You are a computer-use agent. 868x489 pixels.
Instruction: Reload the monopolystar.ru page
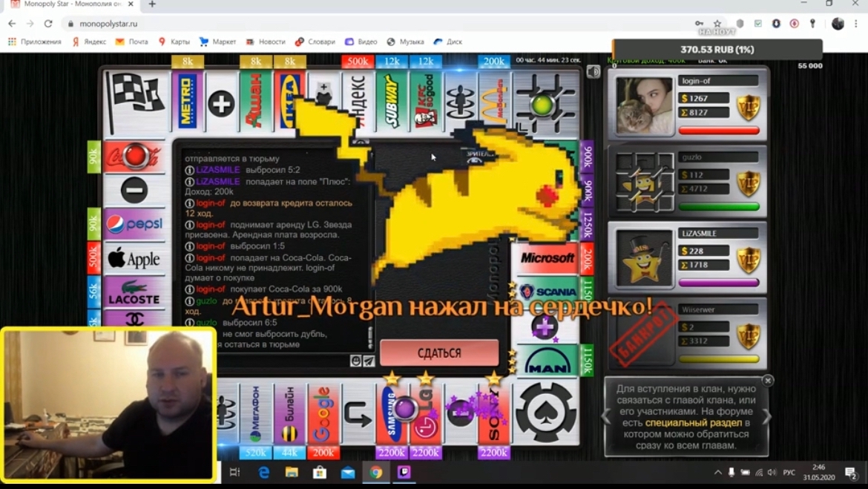point(48,23)
